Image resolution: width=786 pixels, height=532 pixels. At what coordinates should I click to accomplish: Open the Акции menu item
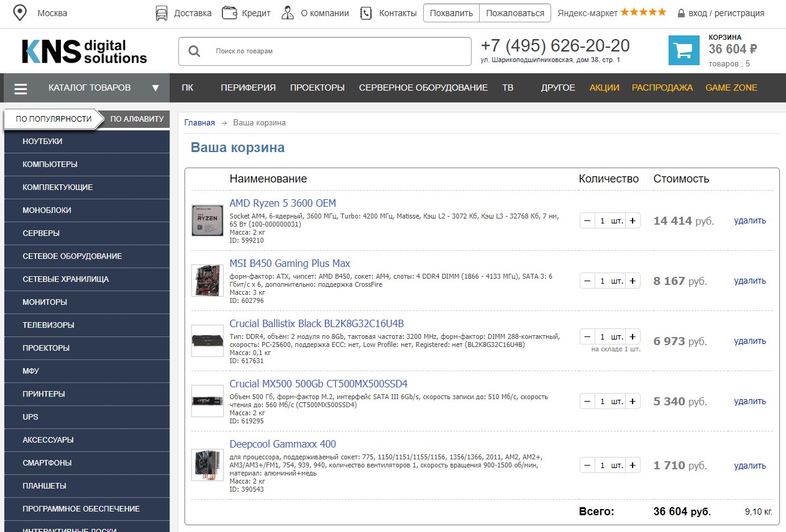(x=605, y=88)
